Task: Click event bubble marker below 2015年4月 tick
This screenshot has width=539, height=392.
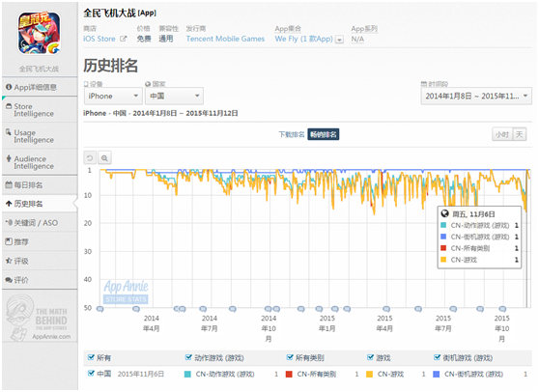Action: tap(386, 309)
